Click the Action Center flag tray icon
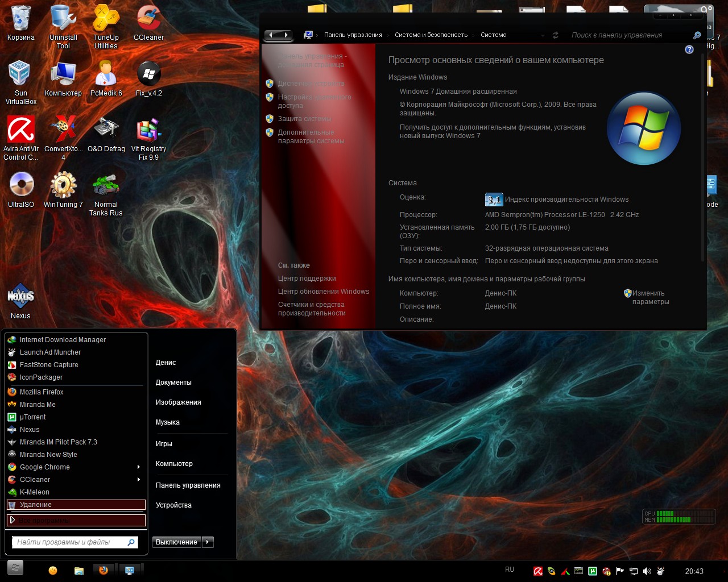Viewport: 728px width, 582px height. point(619,571)
